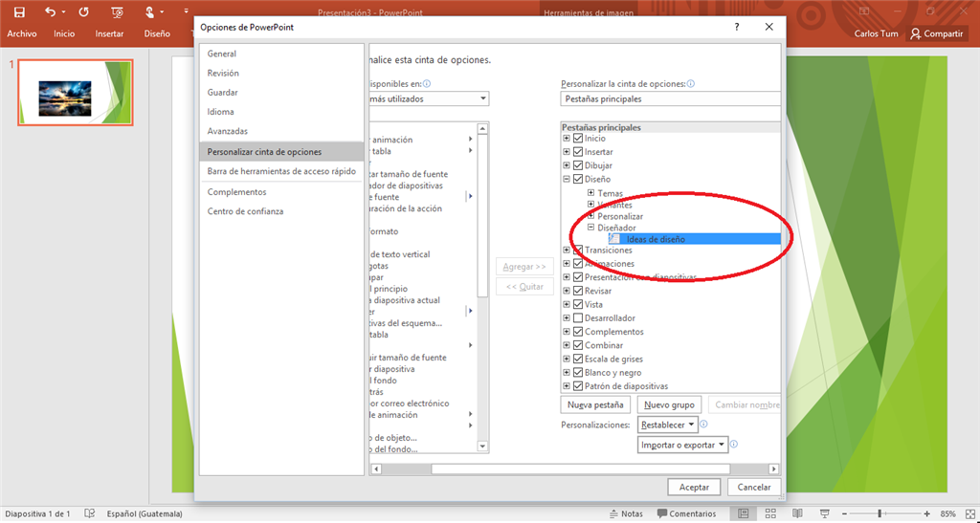Click the commands list scroll up arrow
The height and width of the screenshot is (523, 980).
pos(482,128)
